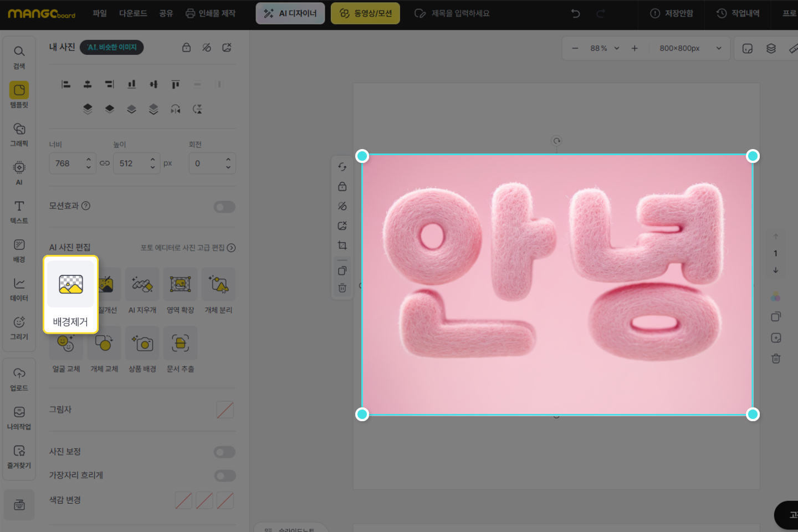Click the zoom out minus button

575,48
